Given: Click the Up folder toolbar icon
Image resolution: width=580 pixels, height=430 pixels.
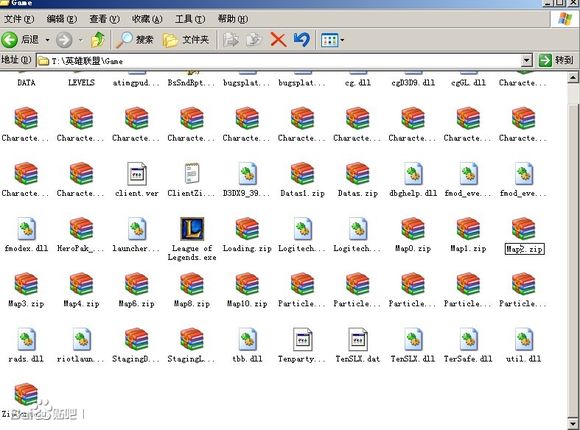Looking at the screenshot, I should coord(98,40).
